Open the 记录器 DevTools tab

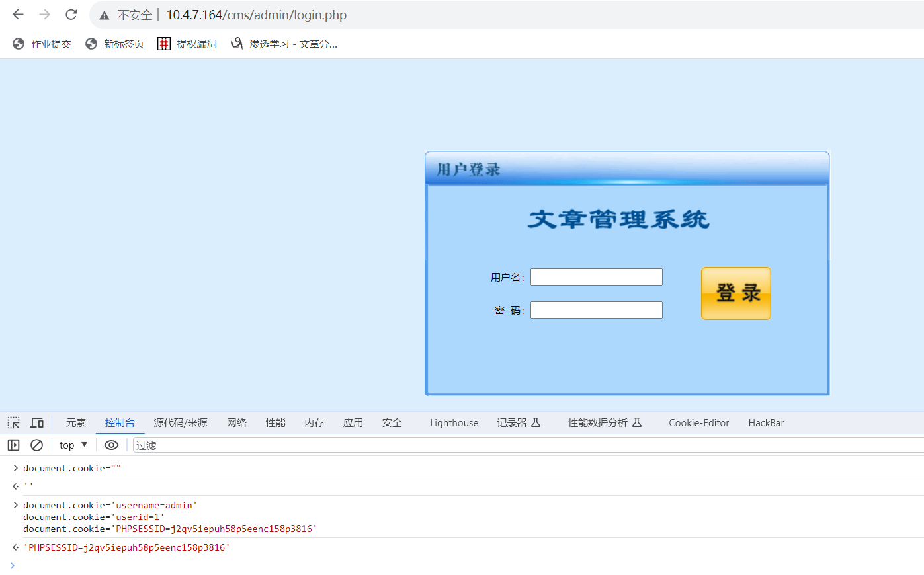(x=519, y=423)
